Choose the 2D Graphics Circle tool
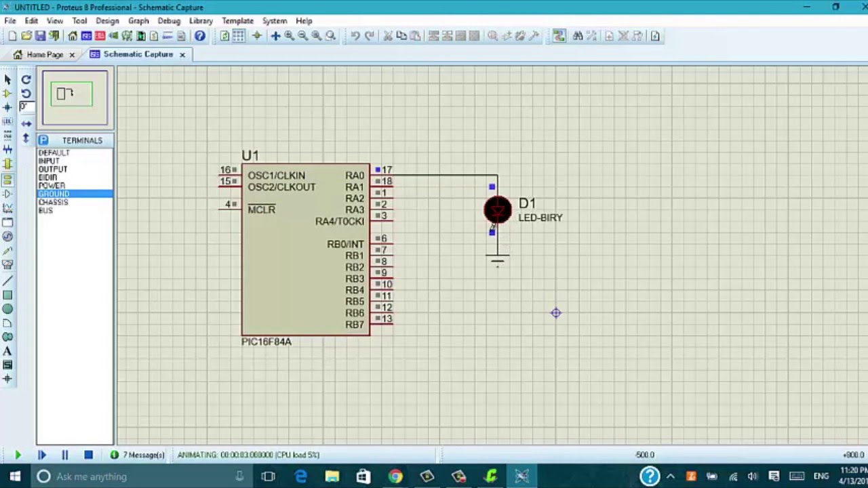Image resolution: width=868 pixels, height=488 pixels. click(x=7, y=309)
